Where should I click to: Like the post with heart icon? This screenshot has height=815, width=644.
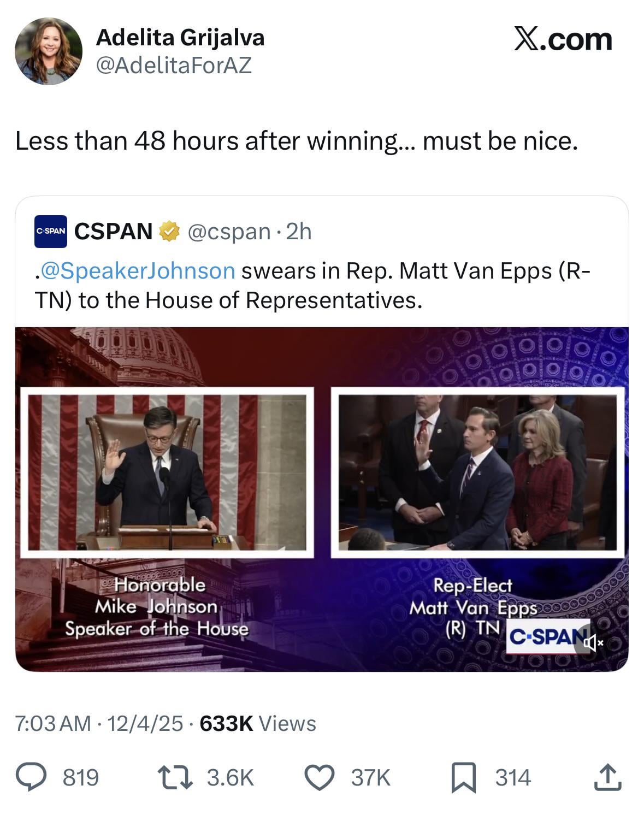point(318,777)
